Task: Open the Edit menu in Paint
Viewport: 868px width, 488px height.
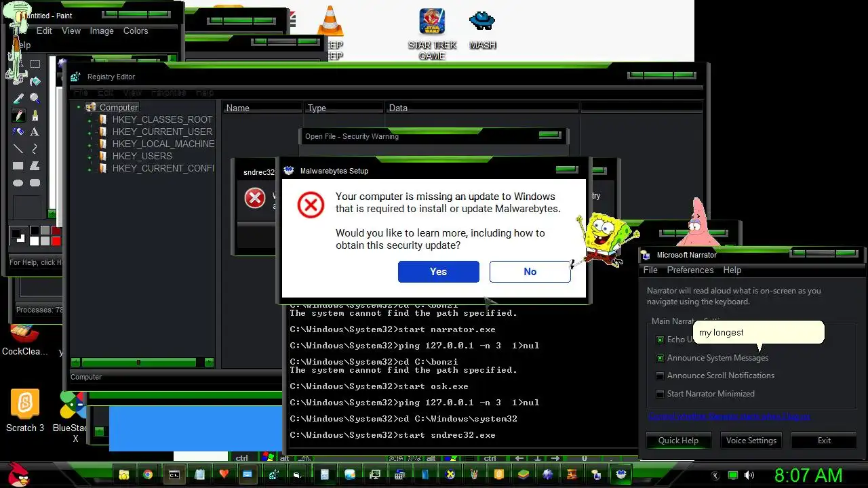Action: [44, 30]
